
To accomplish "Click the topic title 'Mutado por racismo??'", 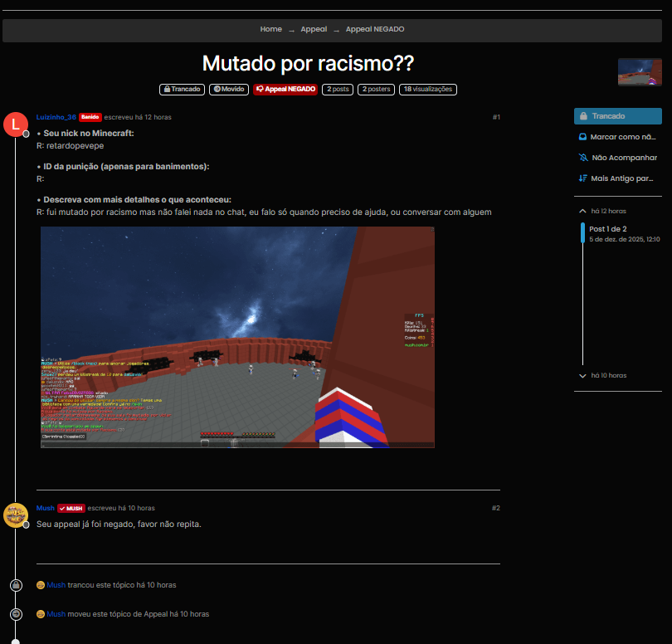I will coord(308,63).
